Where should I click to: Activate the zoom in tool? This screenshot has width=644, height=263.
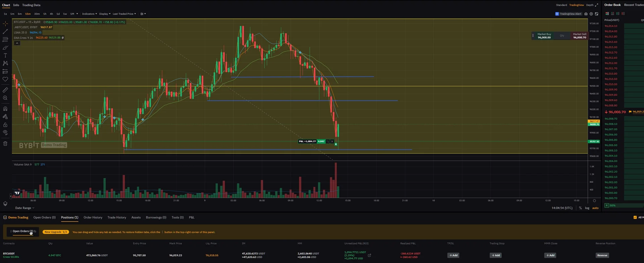click(x=5, y=98)
